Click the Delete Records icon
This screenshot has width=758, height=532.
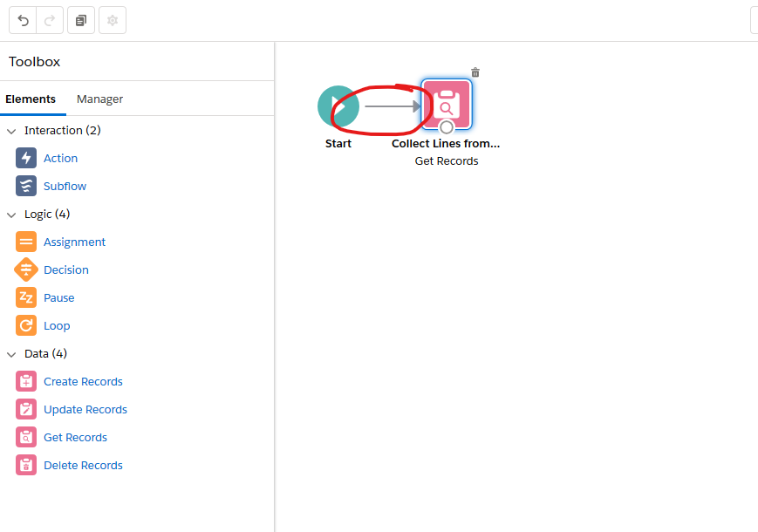coord(26,466)
